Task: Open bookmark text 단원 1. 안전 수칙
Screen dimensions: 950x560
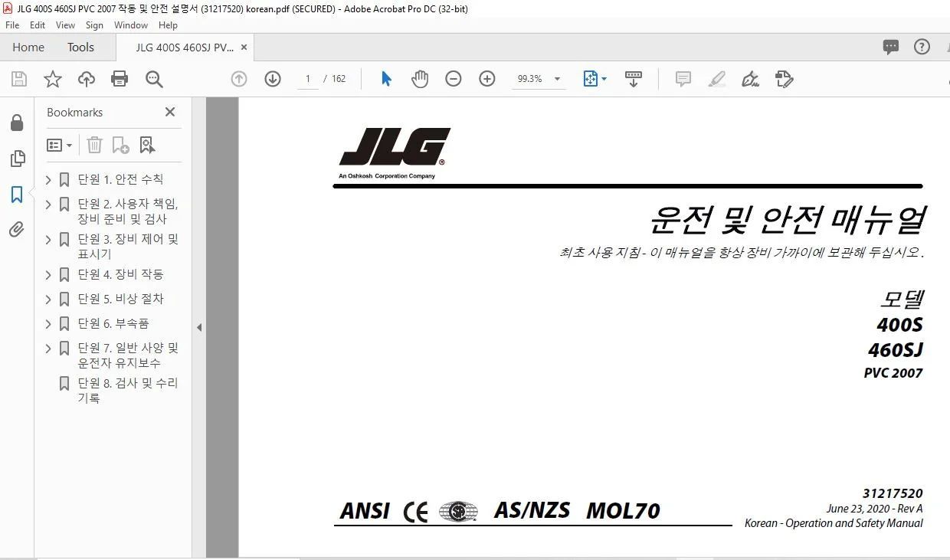Action: click(x=120, y=179)
